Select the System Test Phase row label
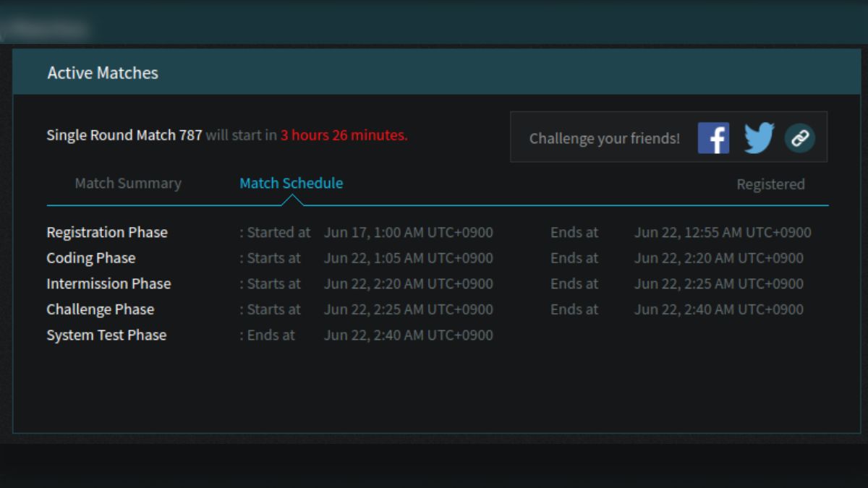Image resolution: width=868 pixels, height=488 pixels. [x=106, y=335]
